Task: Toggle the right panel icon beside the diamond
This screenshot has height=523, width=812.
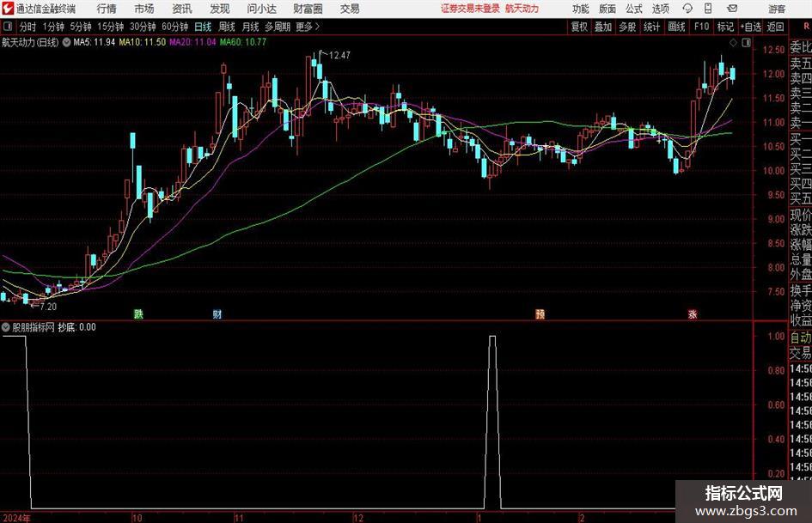Action: 746,43
